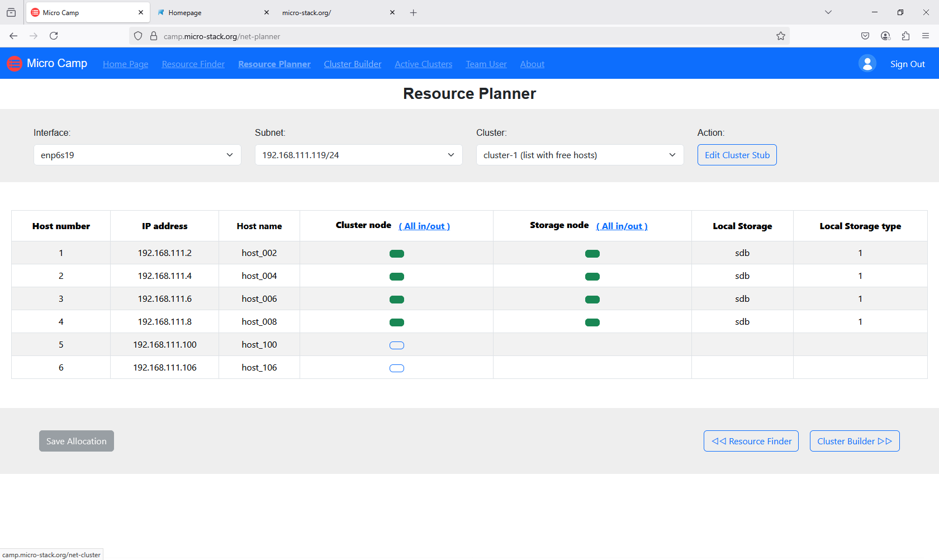
Task: Open Home Page in navigation
Action: pyautogui.click(x=126, y=64)
